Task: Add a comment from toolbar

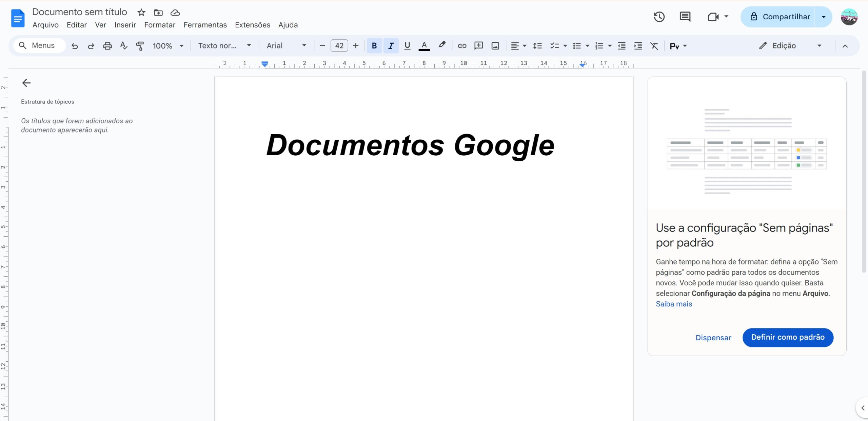Action: point(478,46)
